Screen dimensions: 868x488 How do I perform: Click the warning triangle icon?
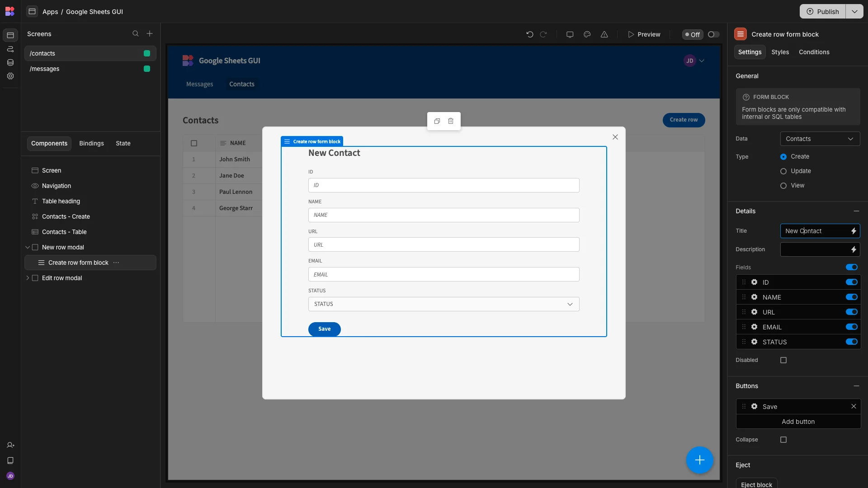[604, 34]
